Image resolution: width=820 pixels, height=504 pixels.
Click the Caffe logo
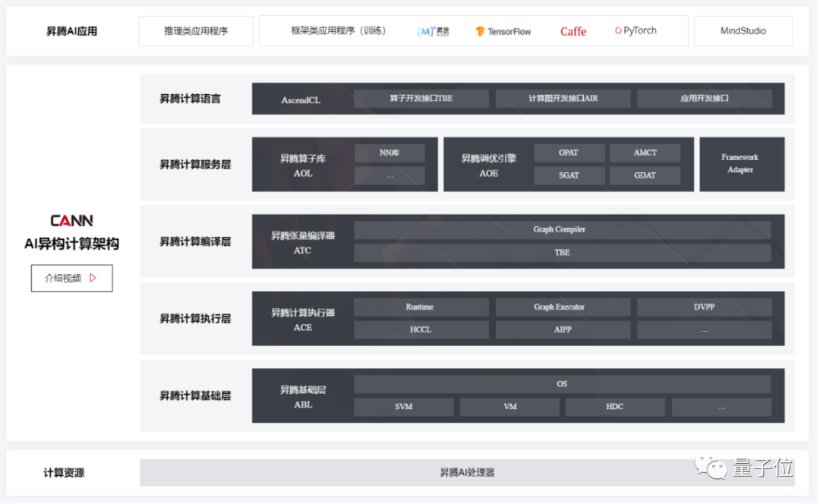(x=573, y=31)
